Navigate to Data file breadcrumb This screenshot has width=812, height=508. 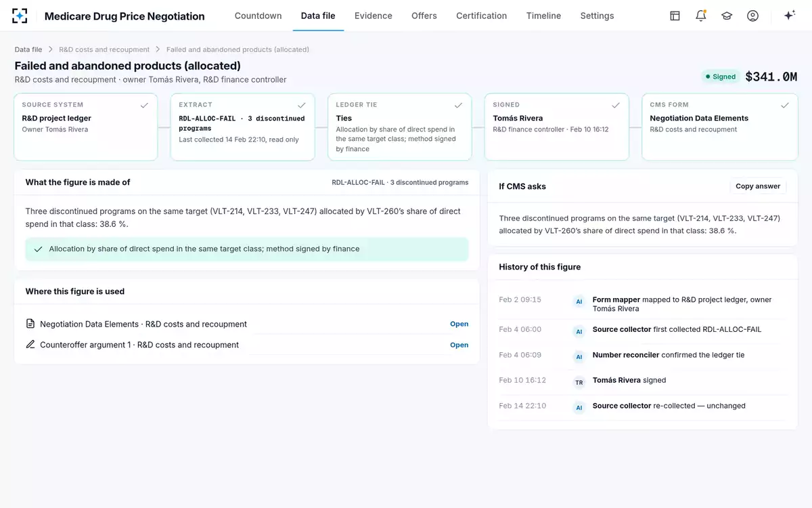[28, 49]
